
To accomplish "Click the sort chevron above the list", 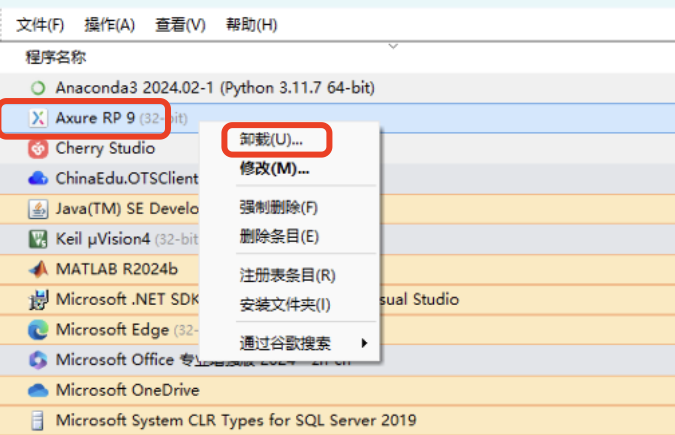I will [x=393, y=46].
